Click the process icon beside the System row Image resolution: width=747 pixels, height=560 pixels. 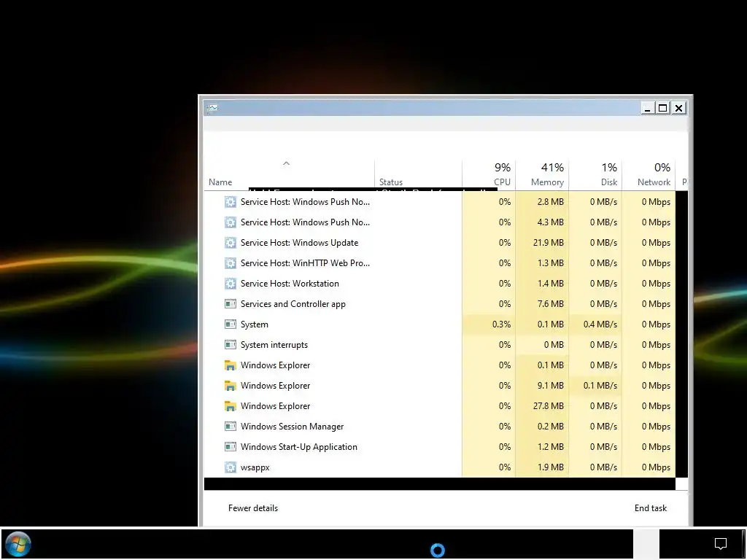point(231,324)
